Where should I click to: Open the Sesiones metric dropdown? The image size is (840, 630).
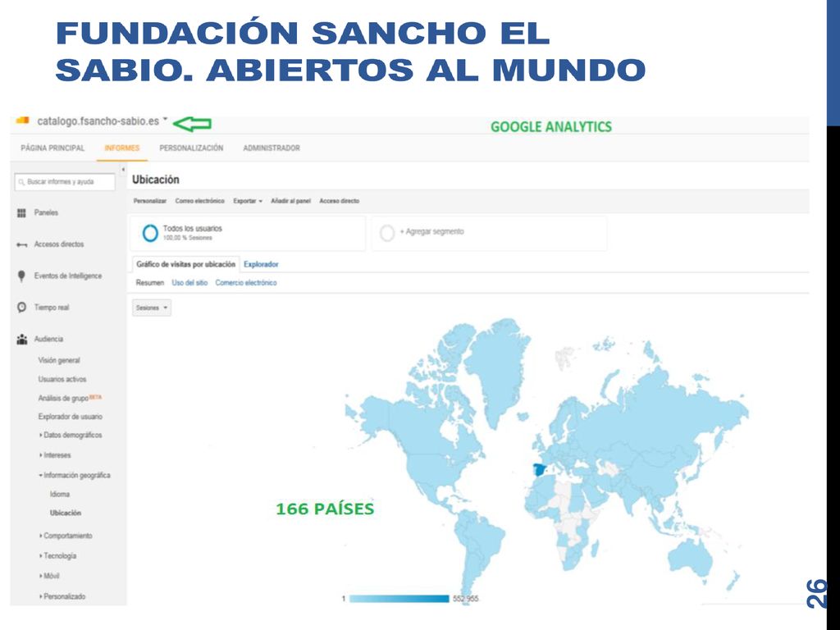coord(152,308)
